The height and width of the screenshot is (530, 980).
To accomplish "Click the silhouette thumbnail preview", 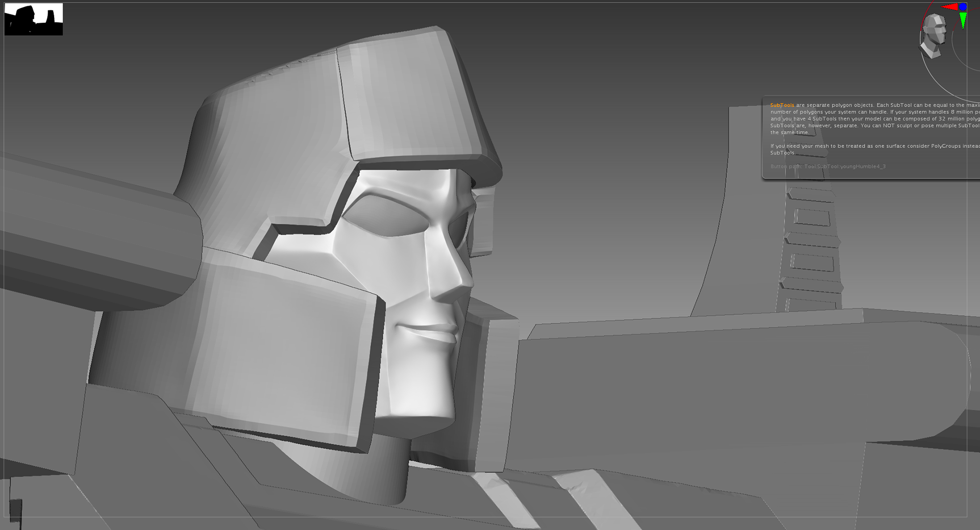I will tap(34, 19).
